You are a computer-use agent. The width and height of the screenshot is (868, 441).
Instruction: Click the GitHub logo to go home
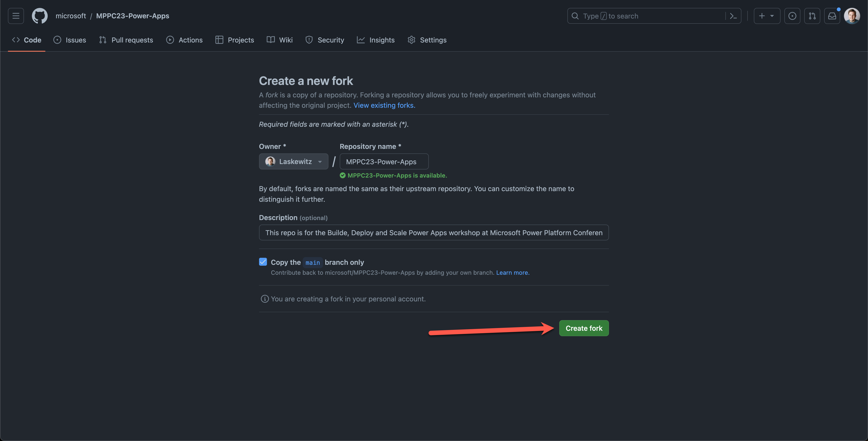(39, 16)
